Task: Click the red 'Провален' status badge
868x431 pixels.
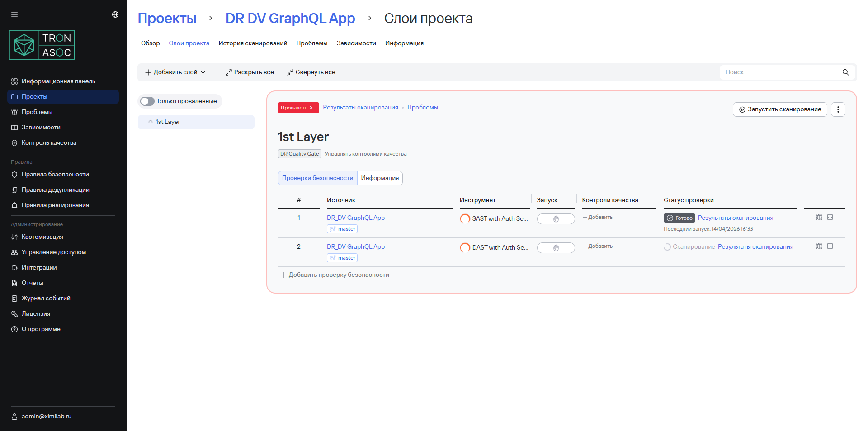Action: [x=298, y=108]
